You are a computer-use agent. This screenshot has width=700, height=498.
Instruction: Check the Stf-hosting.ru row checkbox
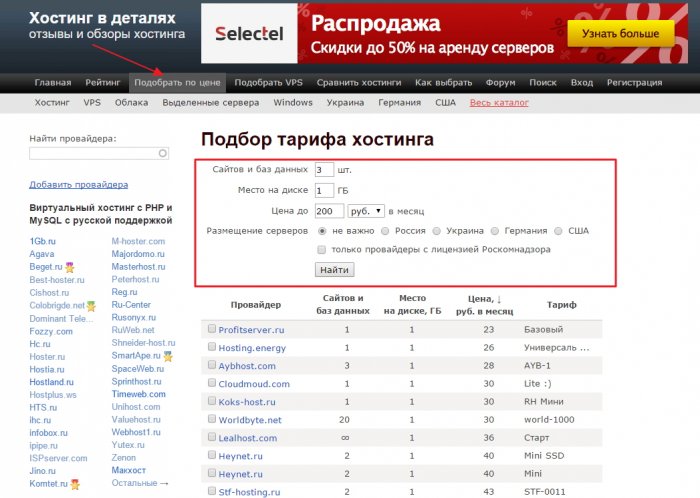(212, 491)
